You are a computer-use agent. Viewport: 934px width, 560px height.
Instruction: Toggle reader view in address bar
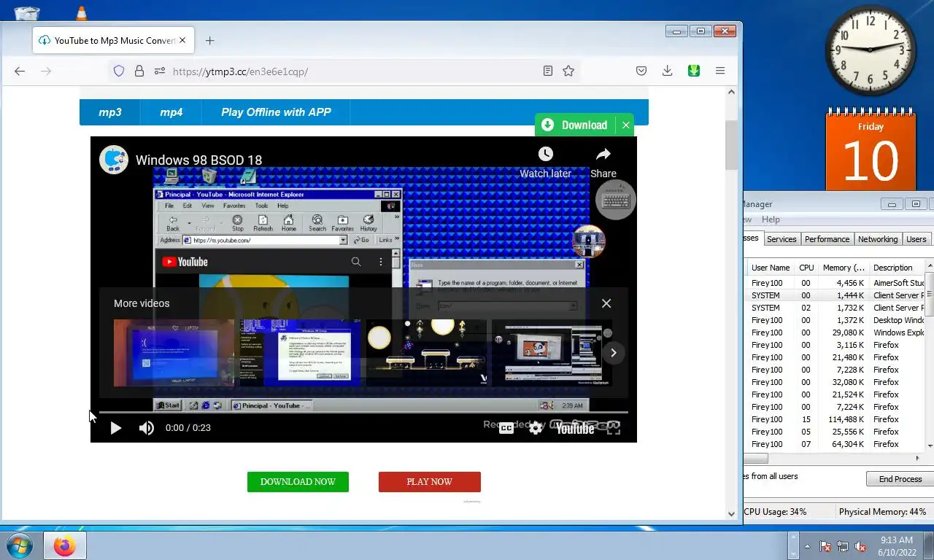tap(548, 71)
